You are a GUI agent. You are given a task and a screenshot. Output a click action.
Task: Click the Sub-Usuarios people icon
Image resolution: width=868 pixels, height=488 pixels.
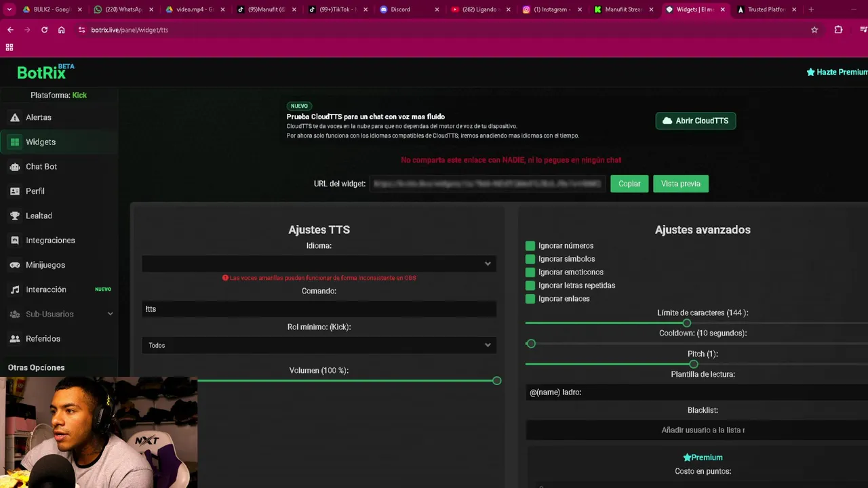[15, 314]
